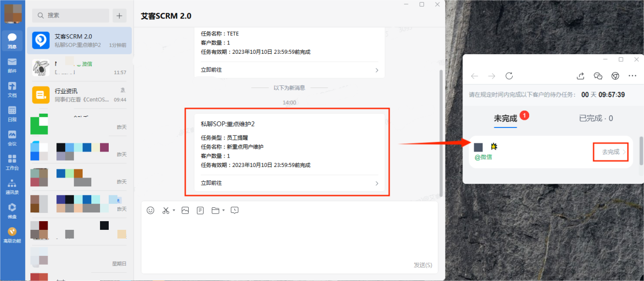Image resolution: width=644 pixels, height=281 pixels.
Task: Click the 去完成 button for the customer
Action: point(611,152)
